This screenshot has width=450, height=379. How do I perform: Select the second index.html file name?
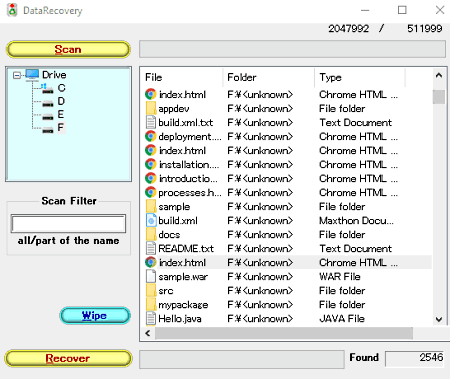(x=182, y=151)
